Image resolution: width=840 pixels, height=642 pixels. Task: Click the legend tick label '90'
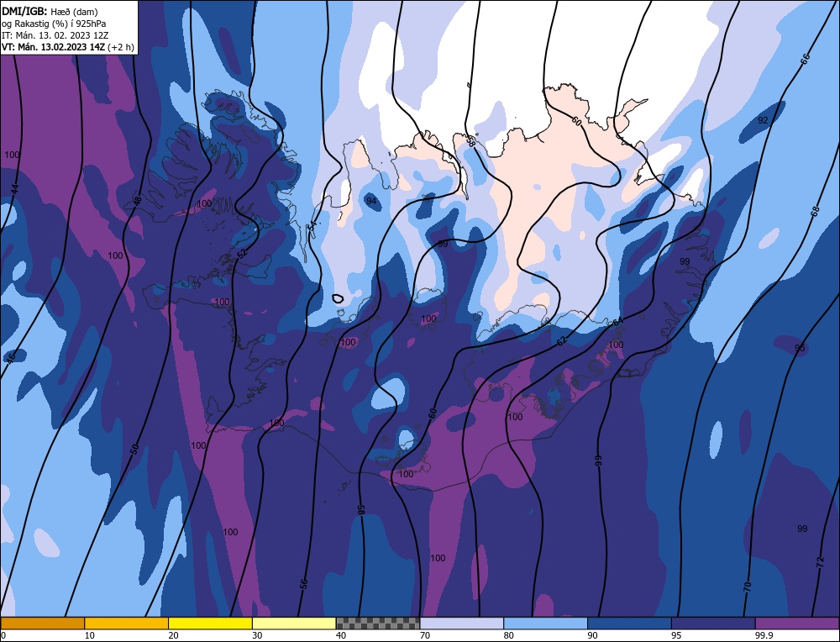[592, 635]
